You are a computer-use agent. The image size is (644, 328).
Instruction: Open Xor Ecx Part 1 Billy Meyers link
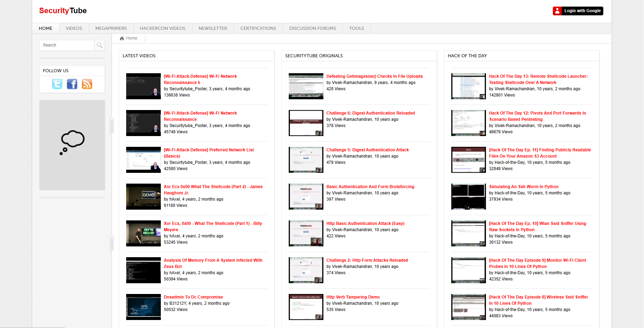(213, 227)
